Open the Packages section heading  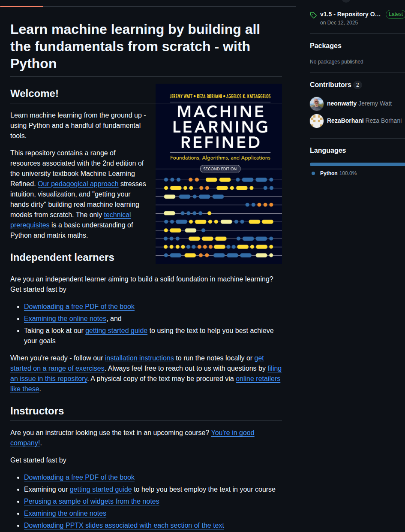(x=326, y=45)
